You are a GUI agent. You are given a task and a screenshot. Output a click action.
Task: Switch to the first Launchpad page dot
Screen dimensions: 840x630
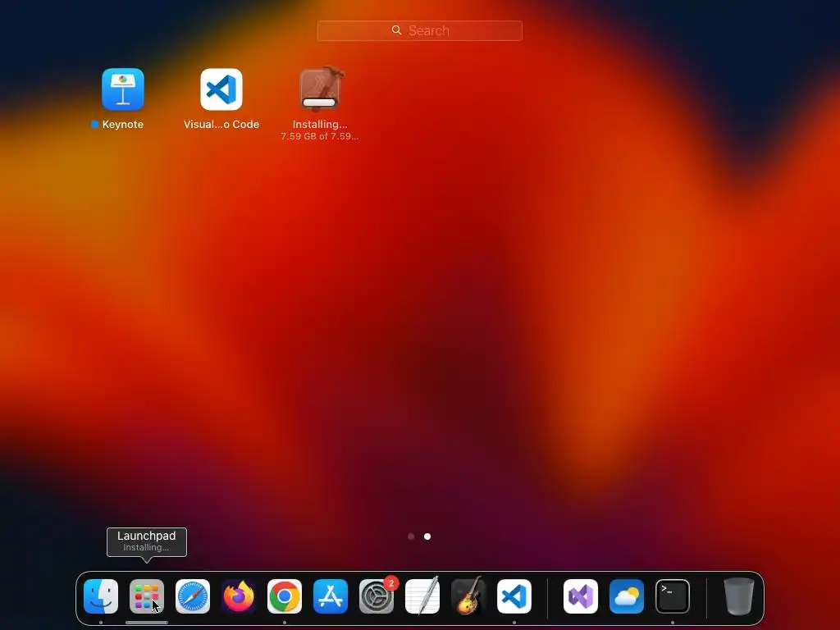[x=411, y=536]
